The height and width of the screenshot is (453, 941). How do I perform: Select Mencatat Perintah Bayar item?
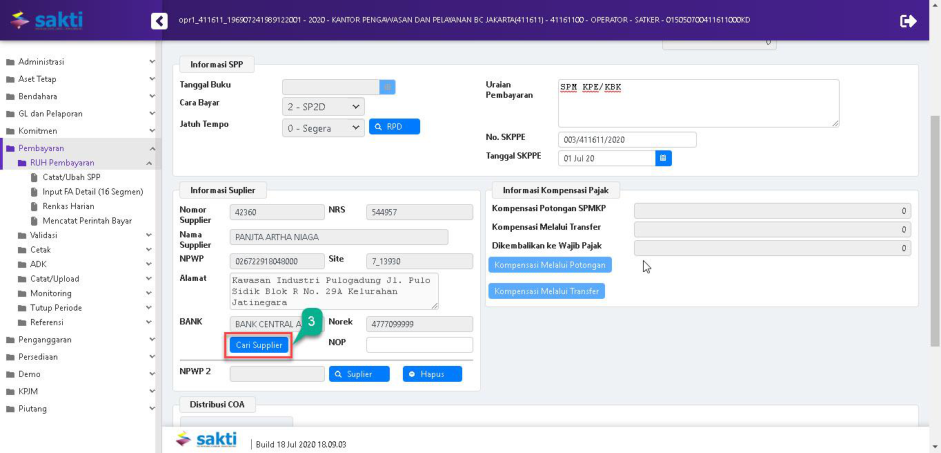[87, 220]
